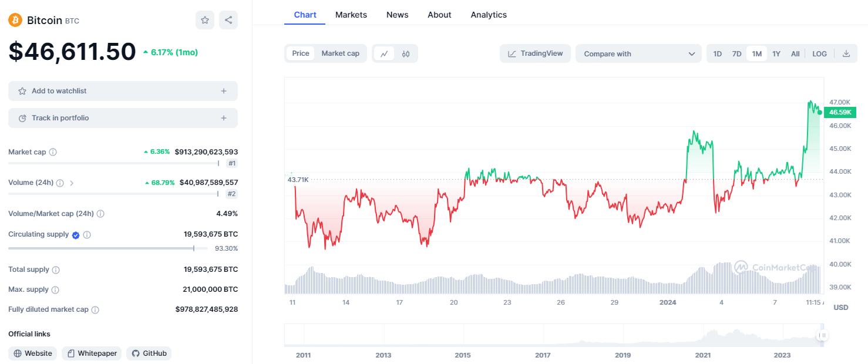Select the line chart type icon
This screenshot has width=868, height=364.
pos(385,53)
